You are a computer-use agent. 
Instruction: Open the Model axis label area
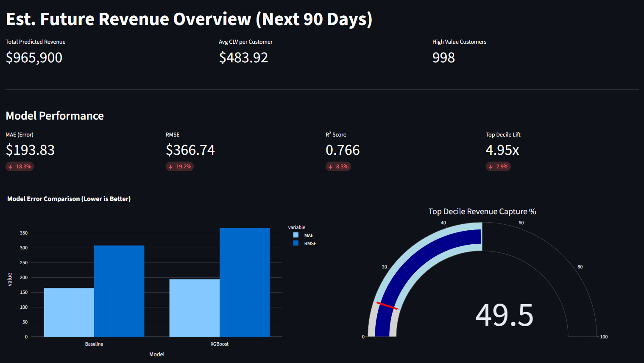(x=157, y=354)
